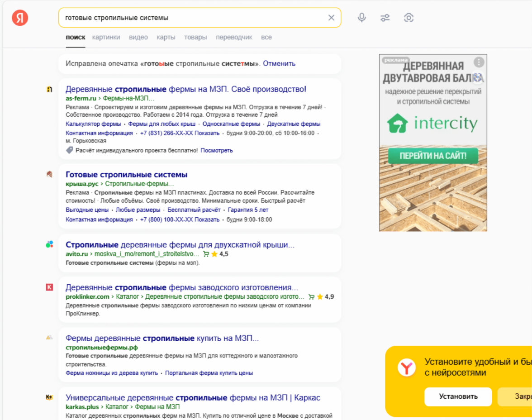This screenshot has width=532, height=420.
Task: Click tag icon before Расчёт индивидуального проекта
Action: coord(69,150)
